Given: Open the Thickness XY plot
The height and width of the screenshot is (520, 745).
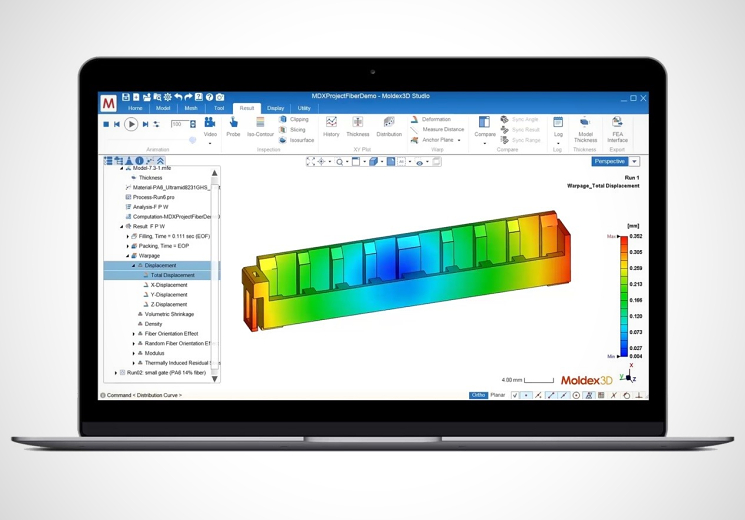Looking at the screenshot, I should (358, 127).
